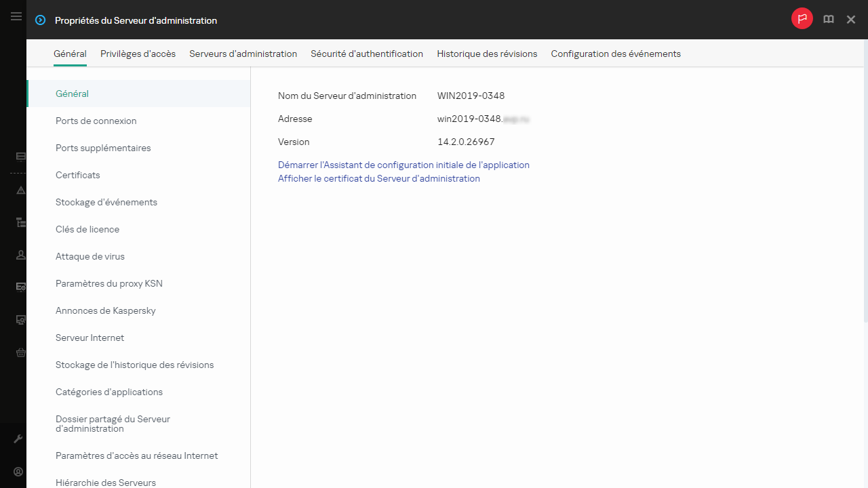Viewport: 868px width, 488px height.
Task: Select Ports de connexion section
Action: [x=96, y=121]
